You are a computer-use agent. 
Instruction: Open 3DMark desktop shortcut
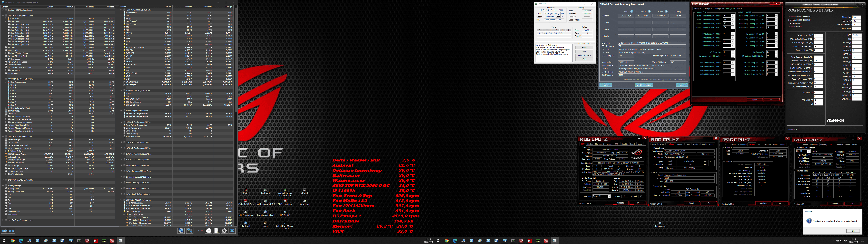tap(305, 191)
